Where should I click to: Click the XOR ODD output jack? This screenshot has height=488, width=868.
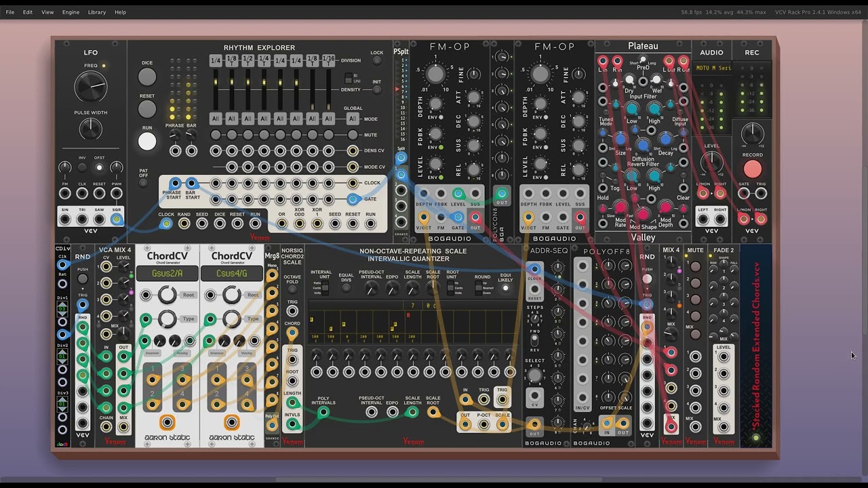click(x=299, y=223)
